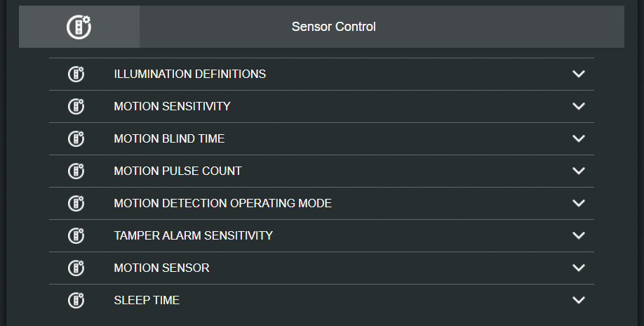
Task: Click the sensor icon beside Motion Sensor
Action: click(x=76, y=268)
